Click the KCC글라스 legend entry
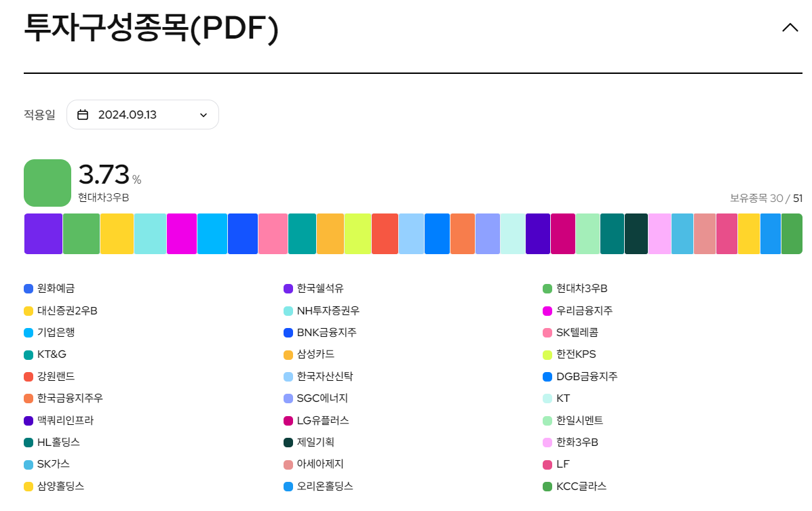 pyautogui.click(x=575, y=486)
